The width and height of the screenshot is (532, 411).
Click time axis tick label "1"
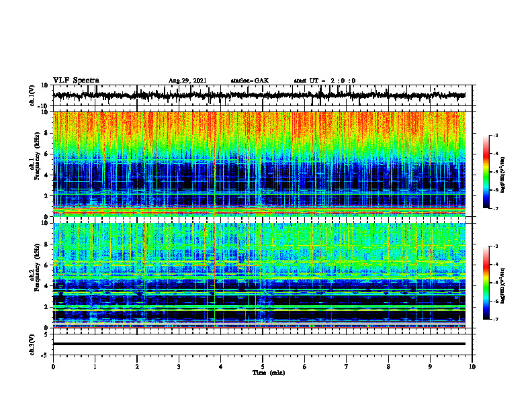(95, 367)
